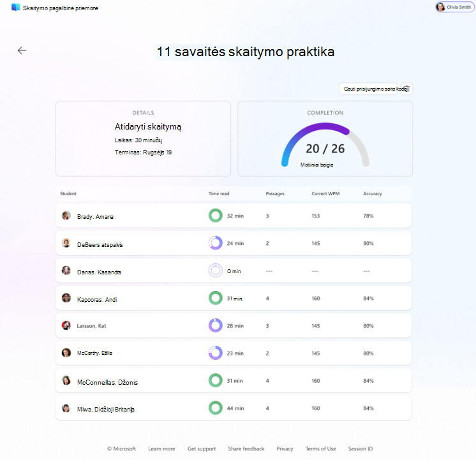This screenshot has width=476, height=460.
Task: Click the 32 min progress ring
Action: point(216,216)
